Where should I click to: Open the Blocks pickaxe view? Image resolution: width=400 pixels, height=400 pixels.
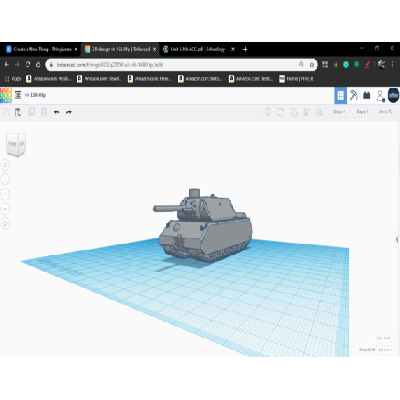tap(353, 96)
